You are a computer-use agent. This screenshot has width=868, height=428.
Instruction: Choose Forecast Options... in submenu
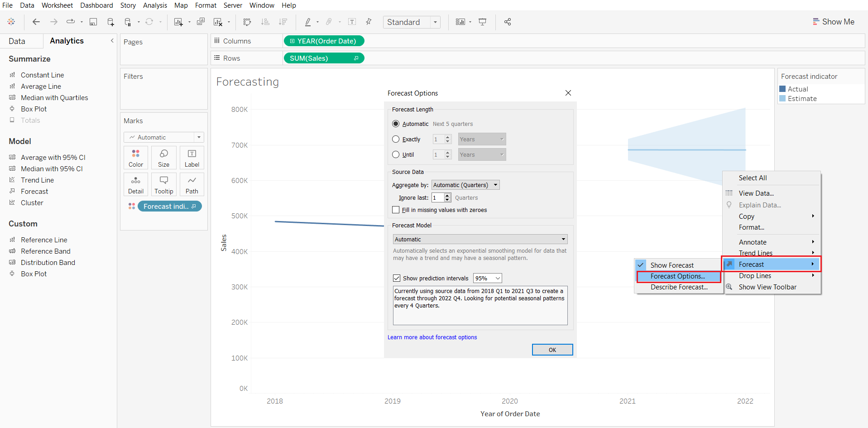(678, 276)
